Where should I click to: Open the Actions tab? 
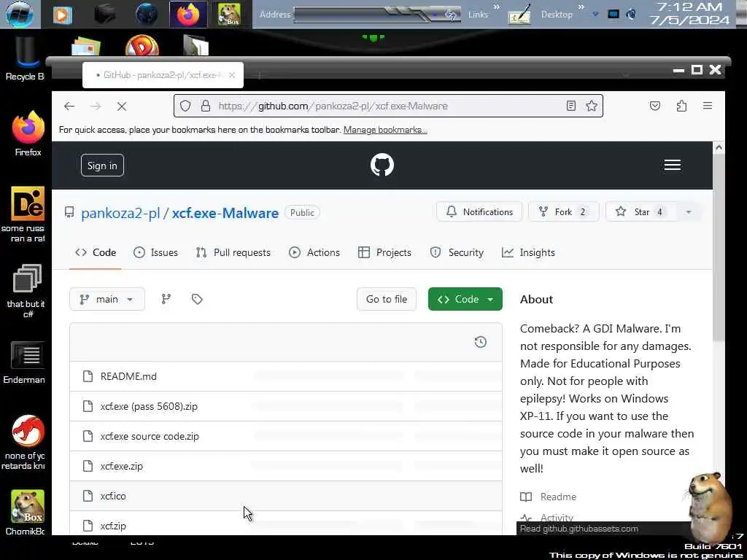click(x=314, y=253)
